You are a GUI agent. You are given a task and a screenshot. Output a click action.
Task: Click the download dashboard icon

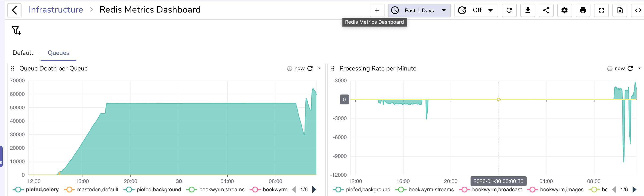(527, 10)
